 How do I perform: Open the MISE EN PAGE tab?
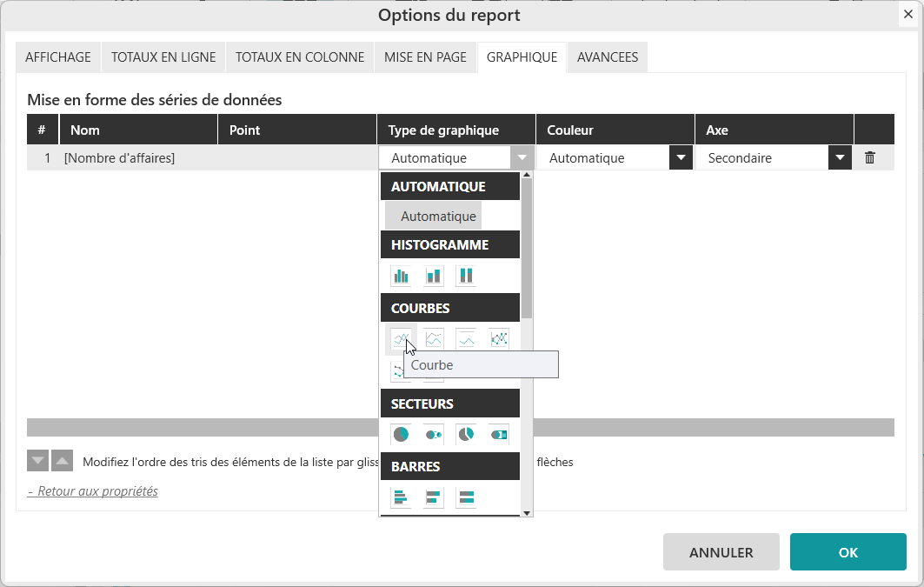point(426,57)
